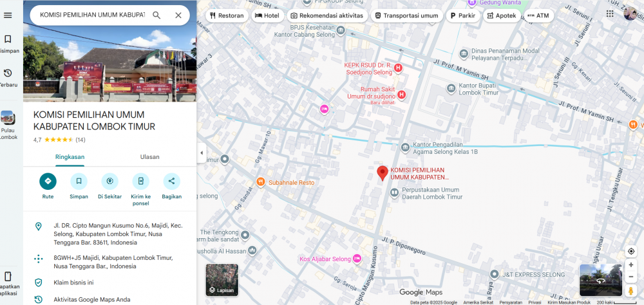Toggle the Lapisan layers view
Image resolution: width=644 pixels, height=305 pixels.
pyautogui.click(x=222, y=280)
